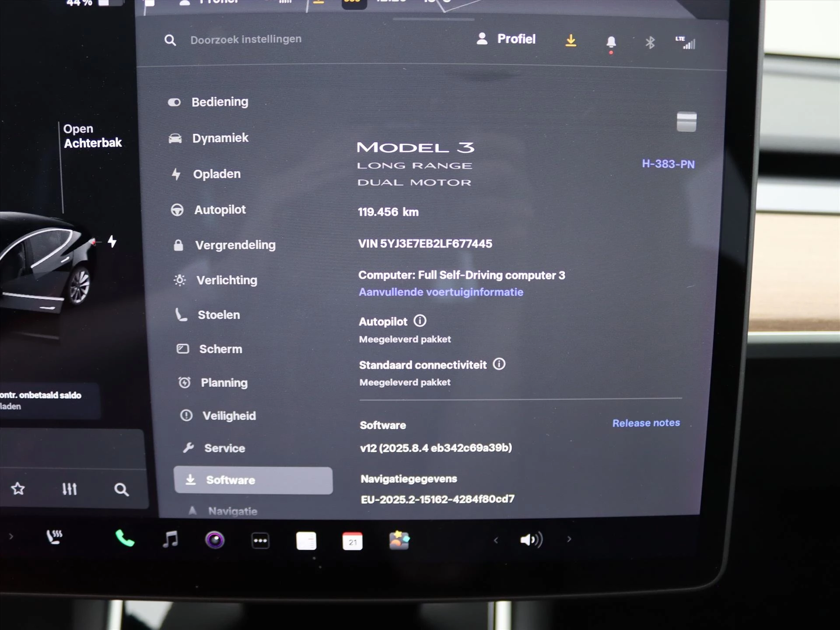This screenshot has width=840, height=630.
Task: Tap the media search magnifier icon
Action: click(x=121, y=490)
